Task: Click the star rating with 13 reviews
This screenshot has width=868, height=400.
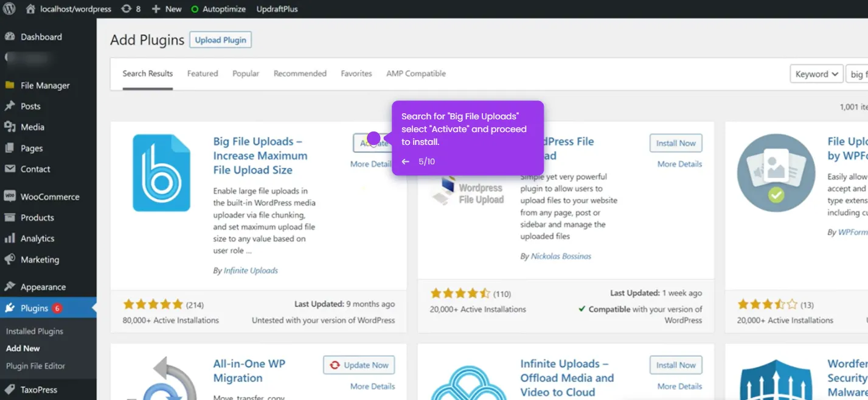Action: pyautogui.click(x=767, y=304)
